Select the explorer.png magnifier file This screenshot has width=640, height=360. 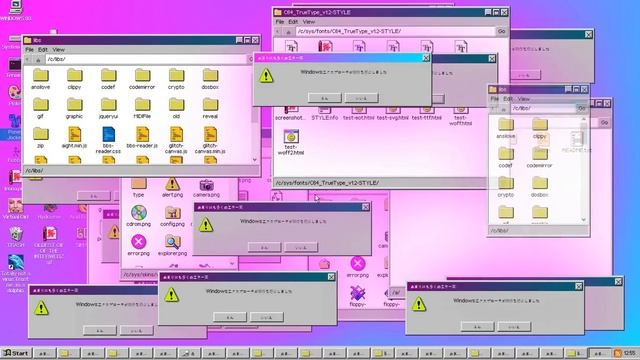pos(172,246)
